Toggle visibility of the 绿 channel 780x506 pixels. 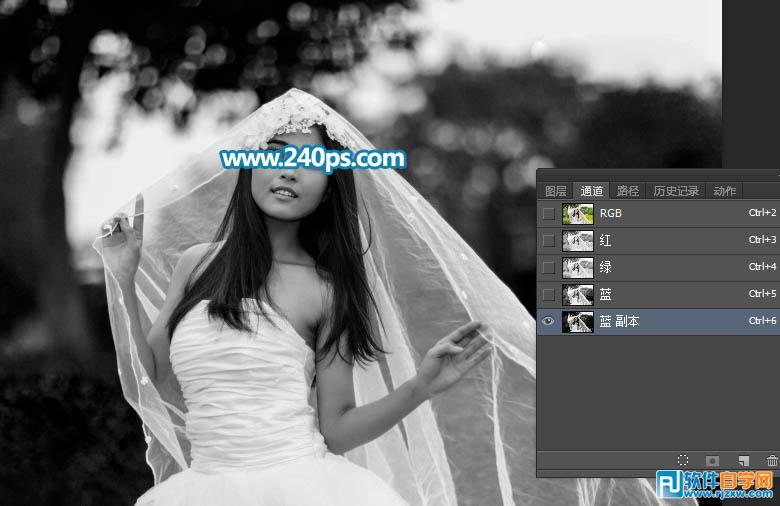coord(547,267)
